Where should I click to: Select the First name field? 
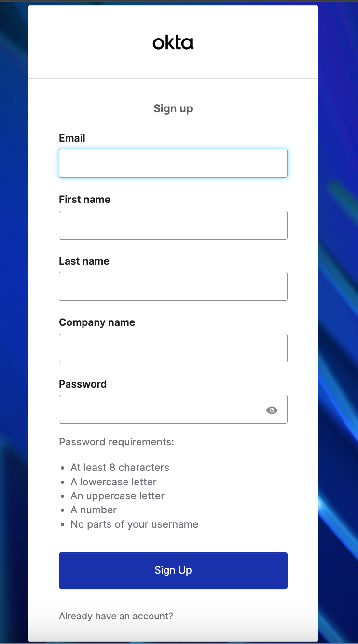(x=173, y=225)
